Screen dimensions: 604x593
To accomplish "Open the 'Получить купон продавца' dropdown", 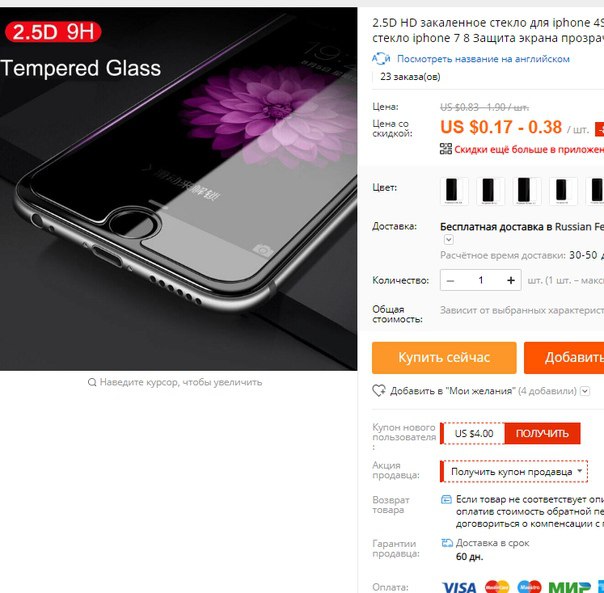I will [514, 471].
